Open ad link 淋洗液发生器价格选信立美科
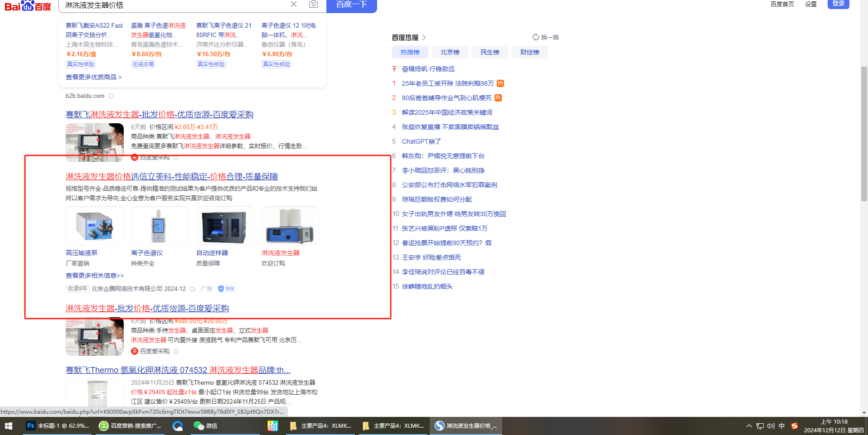868x435 pixels. (x=172, y=177)
